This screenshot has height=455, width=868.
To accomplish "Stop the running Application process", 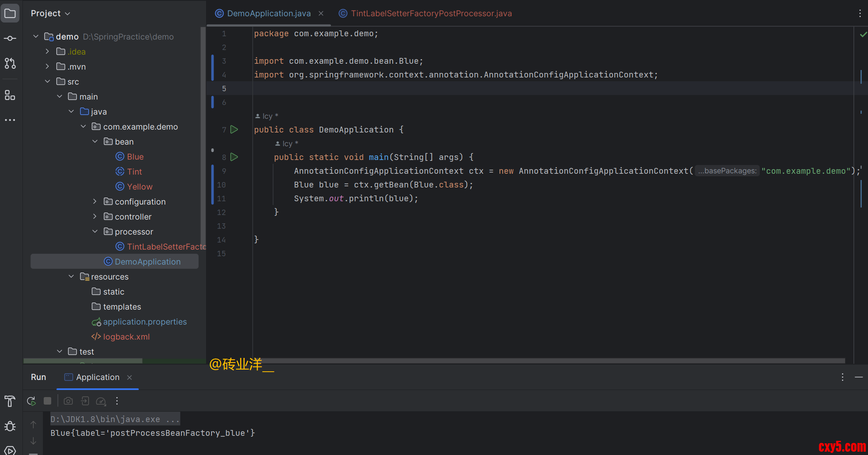I will point(47,401).
